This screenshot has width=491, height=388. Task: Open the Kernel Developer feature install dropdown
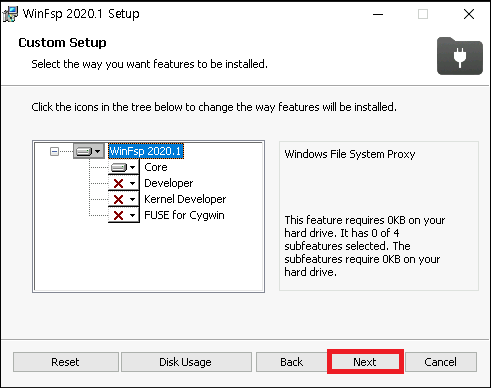[x=123, y=199]
